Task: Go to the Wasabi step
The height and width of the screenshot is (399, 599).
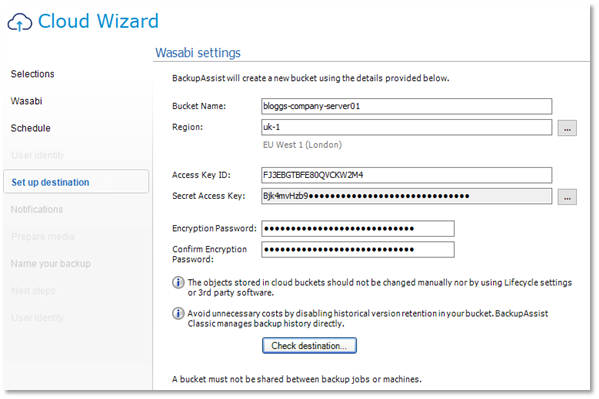Action: 26,101
